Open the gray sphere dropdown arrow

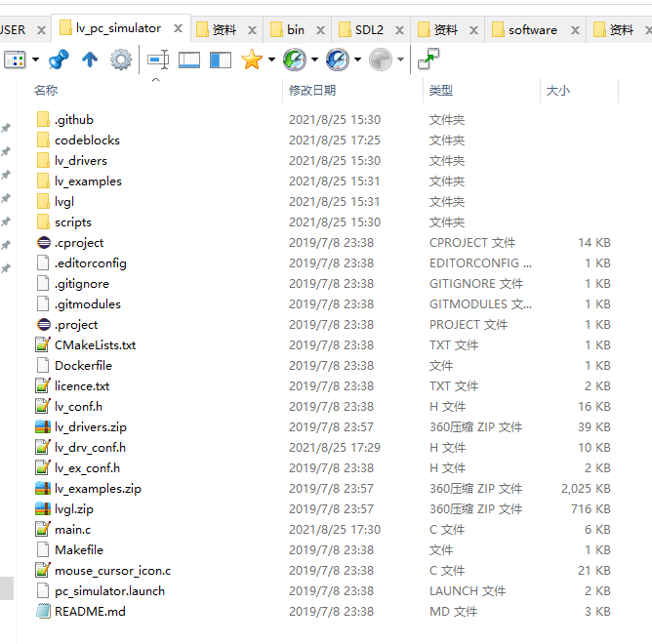pos(400,60)
